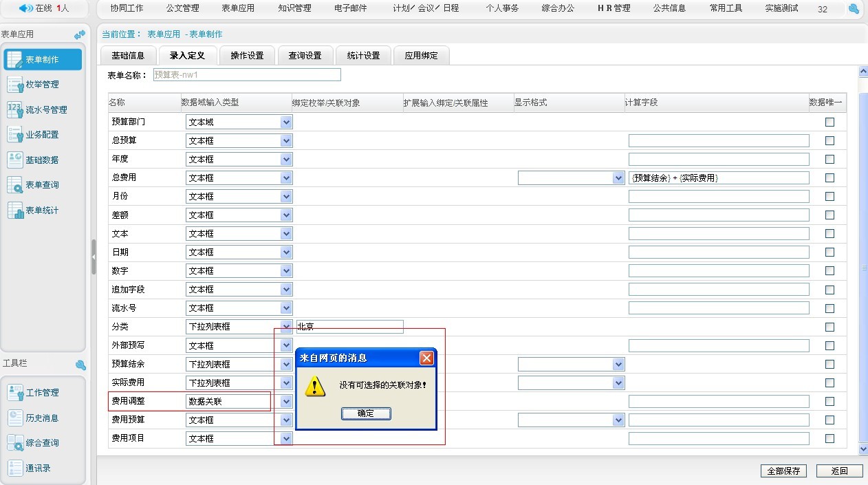Click the 表单制作 sidebar icon

(15, 60)
